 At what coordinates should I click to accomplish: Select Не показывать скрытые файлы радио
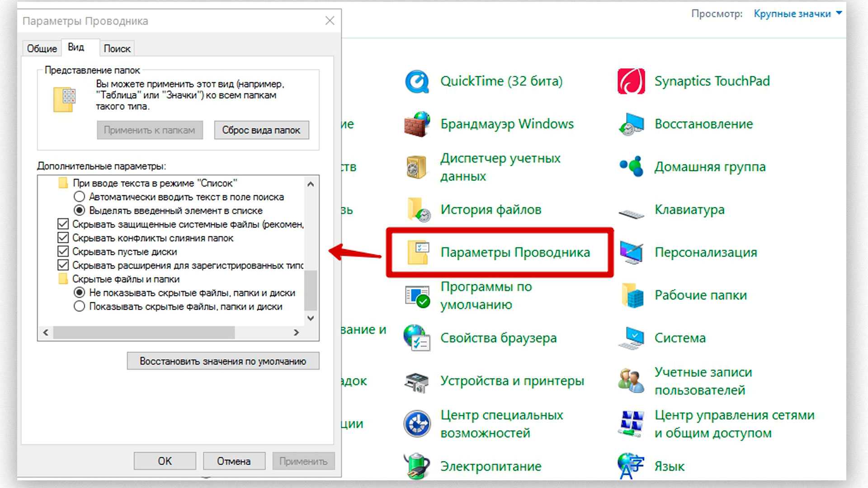(x=79, y=293)
